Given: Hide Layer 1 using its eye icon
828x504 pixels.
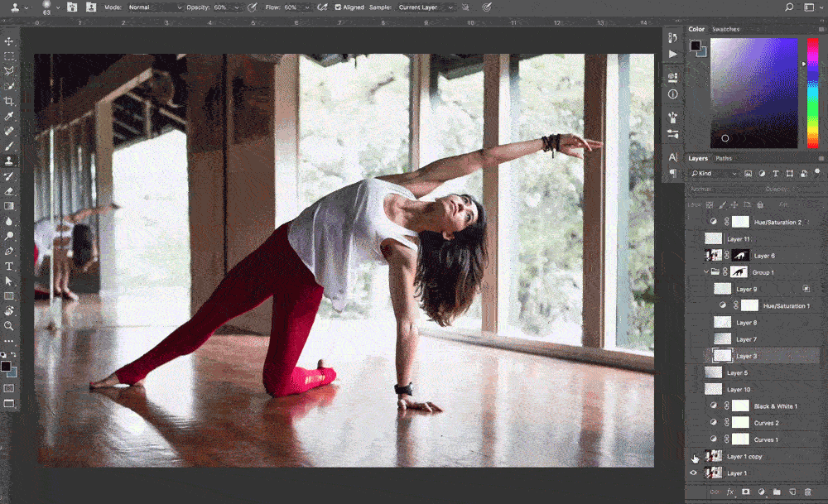Looking at the screenshot, I should click(x=694, y=473).
